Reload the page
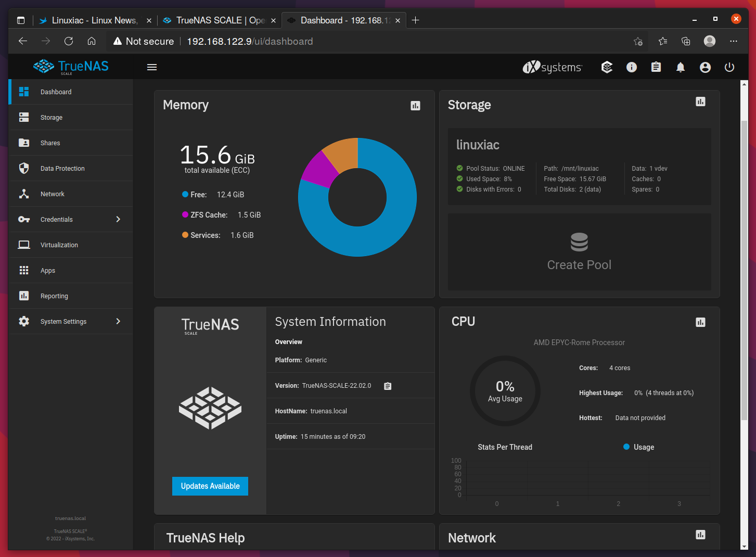 (x=69, y=41)
